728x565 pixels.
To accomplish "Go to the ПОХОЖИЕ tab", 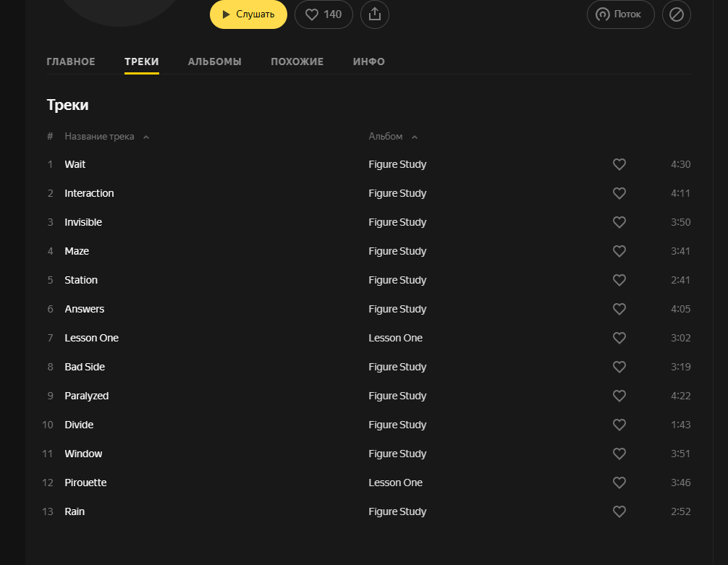I will tap(297, 61).
